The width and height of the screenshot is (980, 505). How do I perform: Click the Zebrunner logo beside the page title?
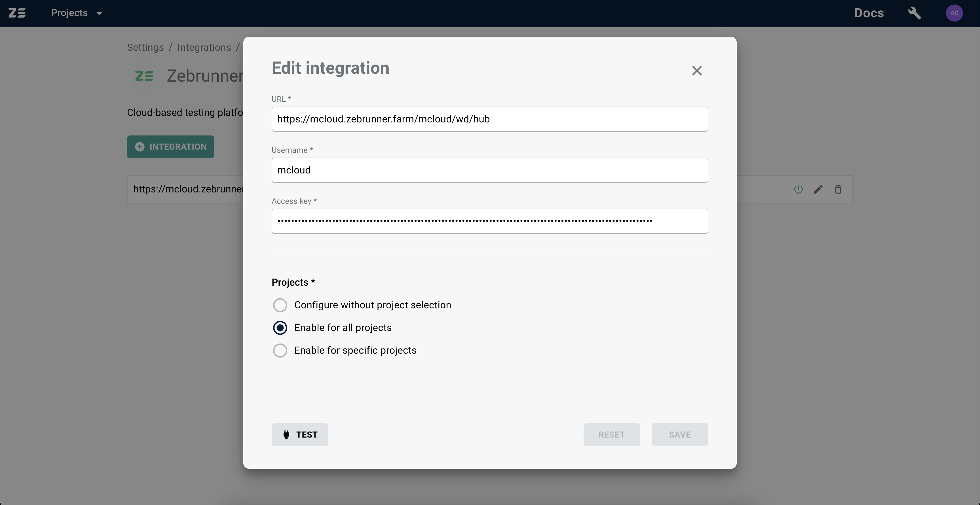click(x=144, y=76)
